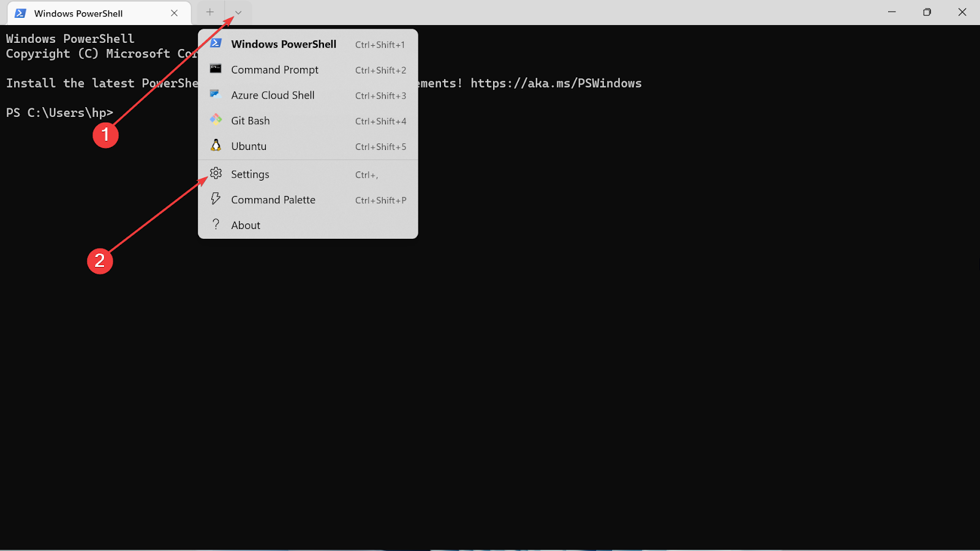Click the 'Install the latest' text line

70,83
